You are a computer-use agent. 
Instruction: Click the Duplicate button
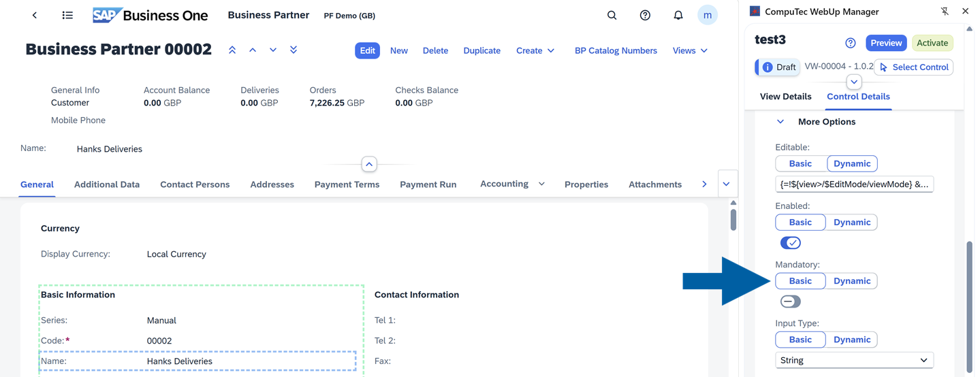481,50
